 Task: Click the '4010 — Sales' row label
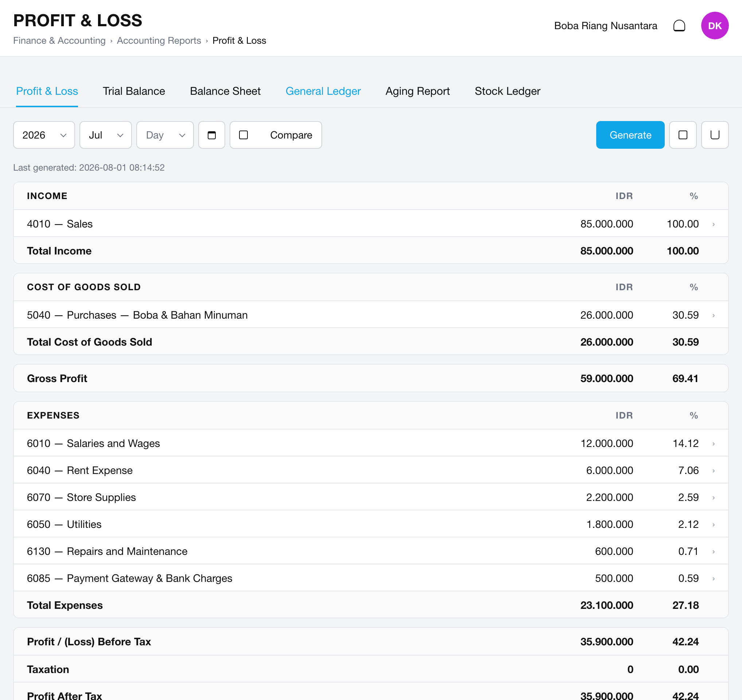point(60,224)
